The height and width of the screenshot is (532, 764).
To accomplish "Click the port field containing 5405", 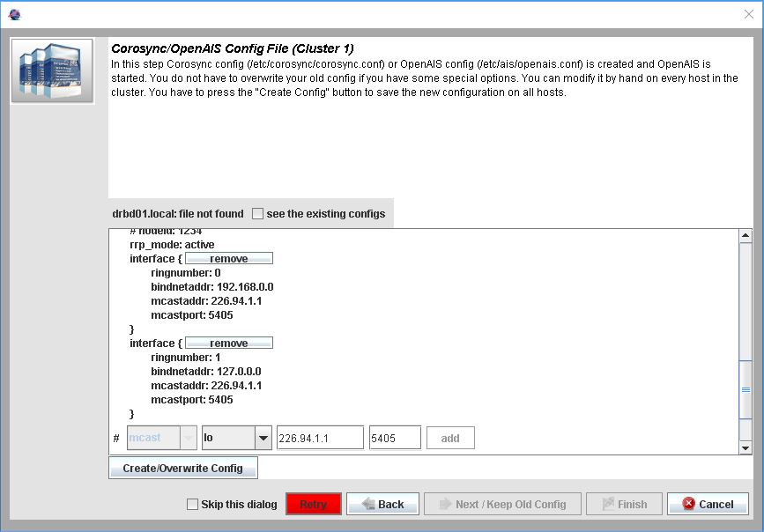I will click(x=395, y=438).
